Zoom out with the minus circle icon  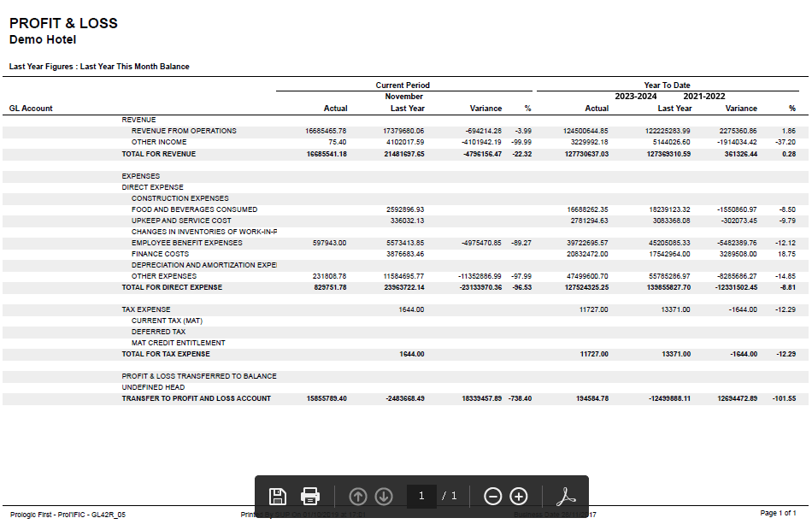(x=492, y=497)
